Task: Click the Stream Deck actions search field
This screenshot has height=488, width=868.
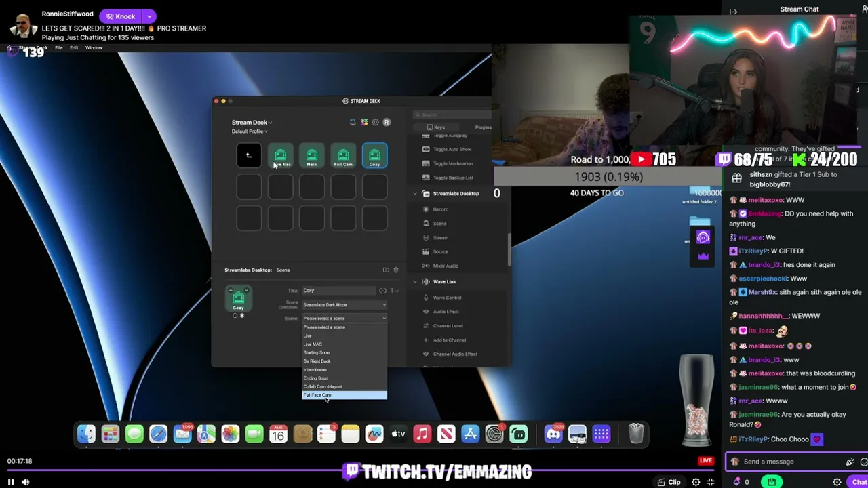Action: pos(452,115)
